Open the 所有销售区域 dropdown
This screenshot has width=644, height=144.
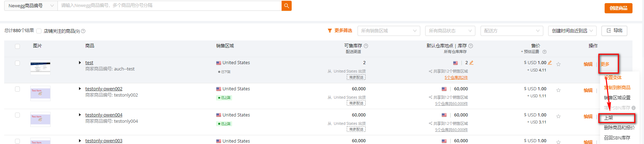[x=389, y=31]
